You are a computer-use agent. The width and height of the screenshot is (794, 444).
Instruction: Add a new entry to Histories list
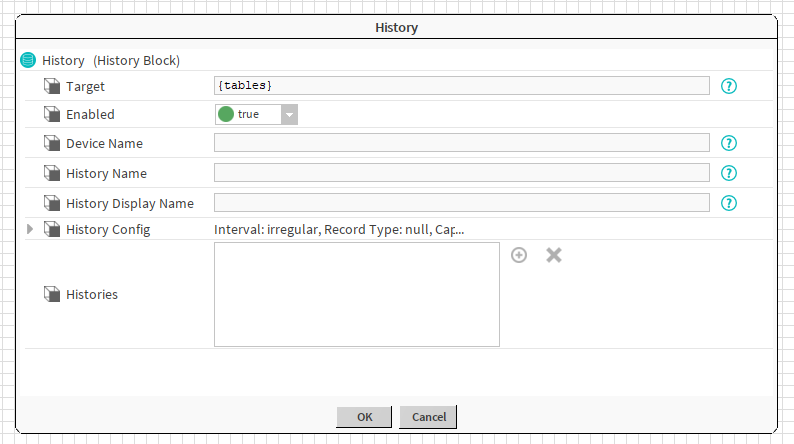pos(519,255)
